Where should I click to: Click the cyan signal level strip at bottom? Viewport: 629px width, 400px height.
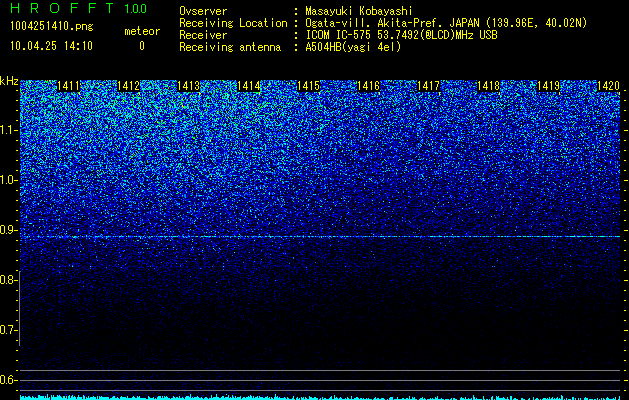coord(320,398)
